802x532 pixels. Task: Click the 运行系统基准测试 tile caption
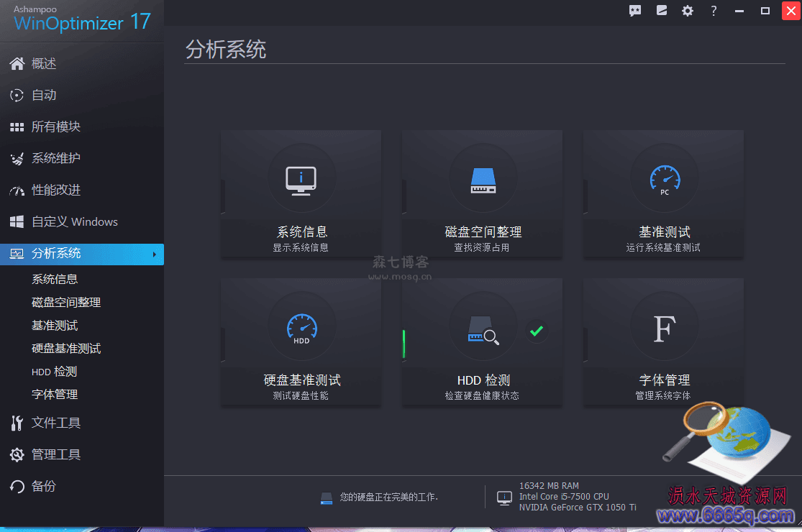click(663, 247)
